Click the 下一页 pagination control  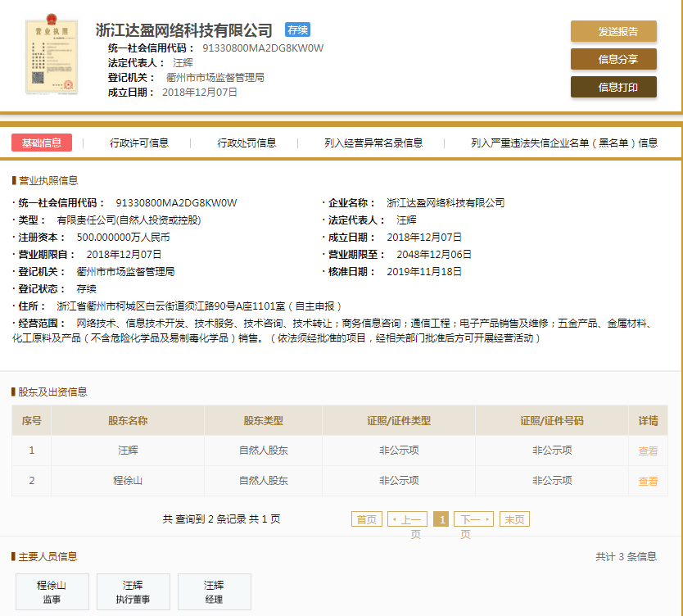[x=473, y=518]
